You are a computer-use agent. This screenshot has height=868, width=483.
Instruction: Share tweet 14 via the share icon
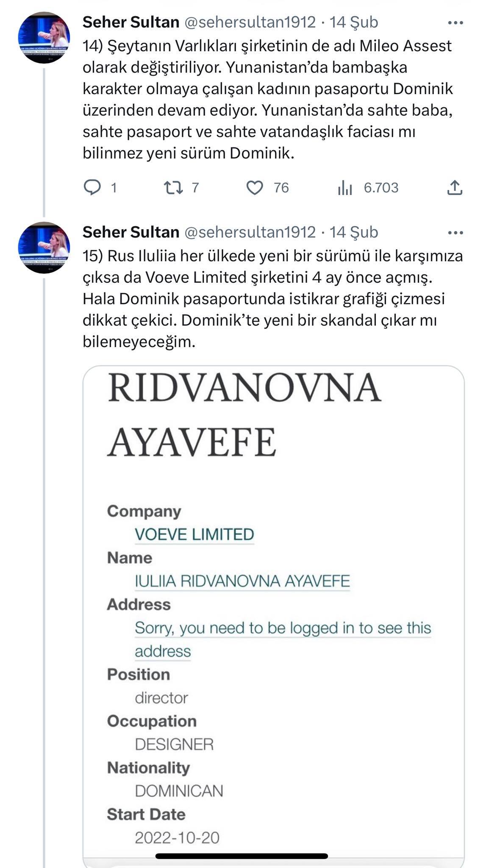(455, 187)
